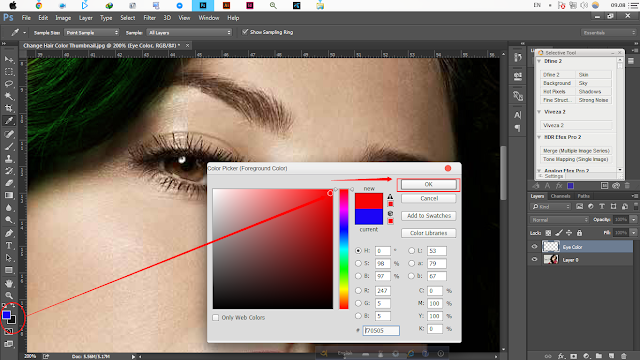Viewport: 640px width, 360px height.
Task: Open the Image menu
Action: tap(63, 18)
